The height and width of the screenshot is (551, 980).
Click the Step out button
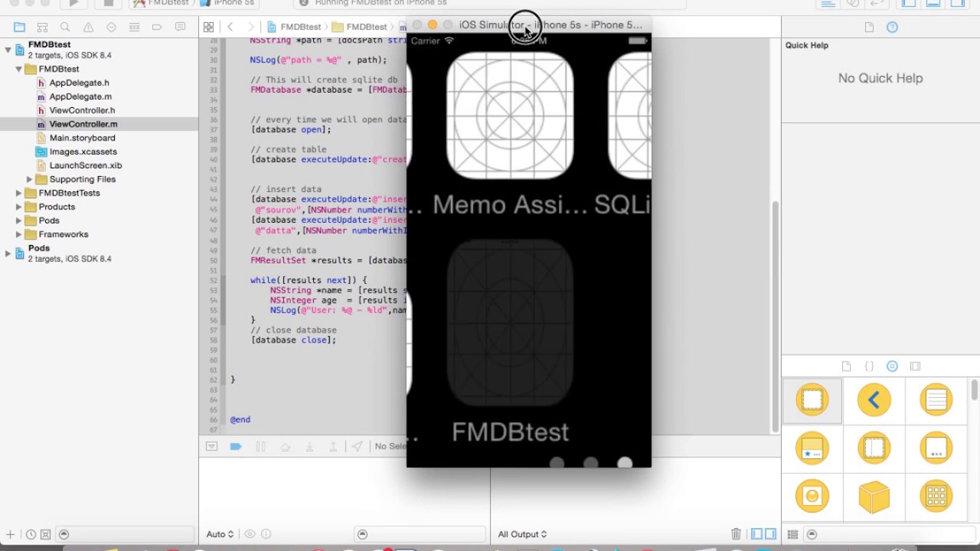pos(333,446)
